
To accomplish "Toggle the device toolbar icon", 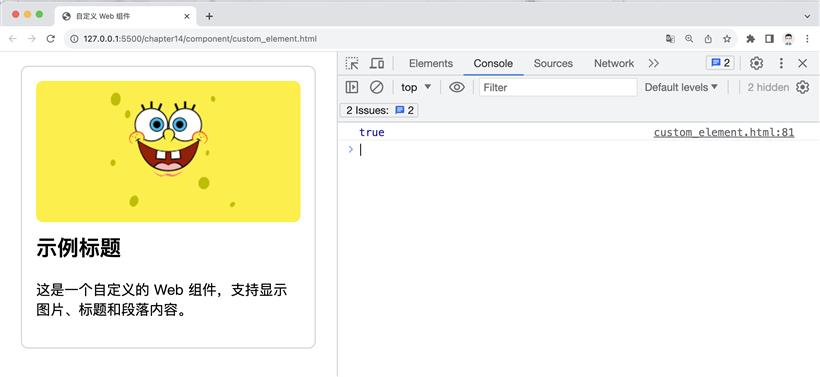I will [x=377, y=63].
